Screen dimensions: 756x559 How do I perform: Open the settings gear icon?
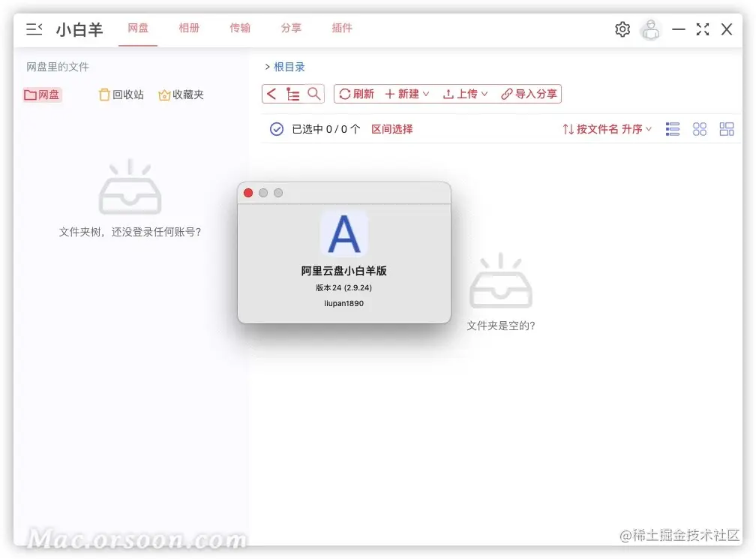(622, 29)
